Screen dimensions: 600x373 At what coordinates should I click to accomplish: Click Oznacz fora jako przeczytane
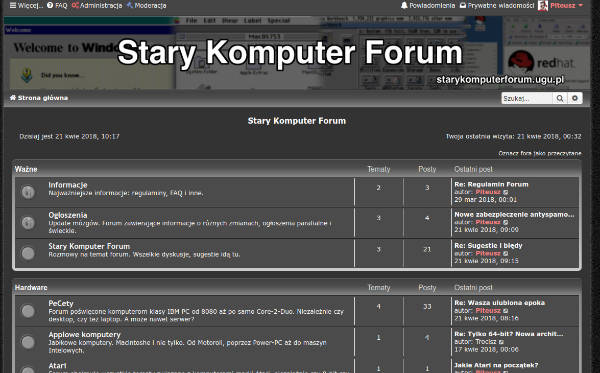(x=540, y=153)
